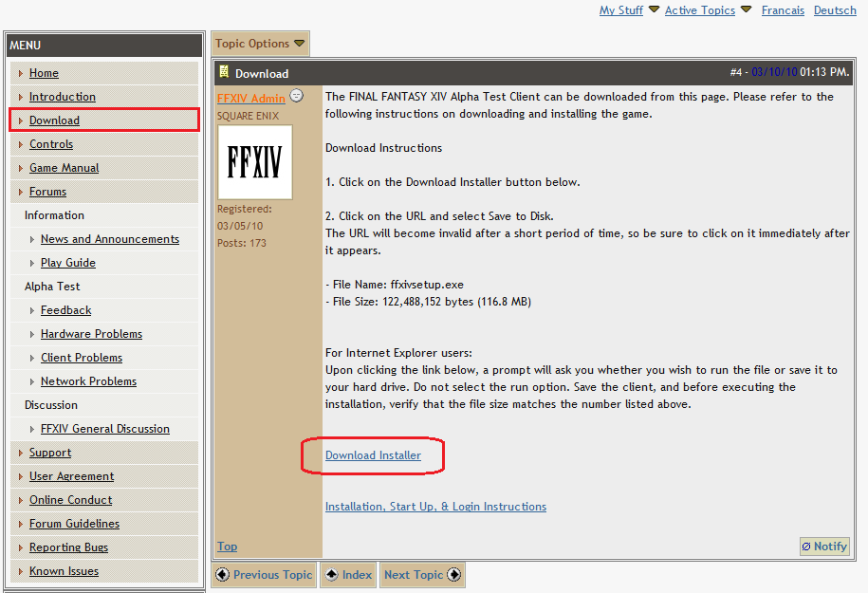Go to Previous Topic
This screenshot has height=593, width=868.
point(264,575)
